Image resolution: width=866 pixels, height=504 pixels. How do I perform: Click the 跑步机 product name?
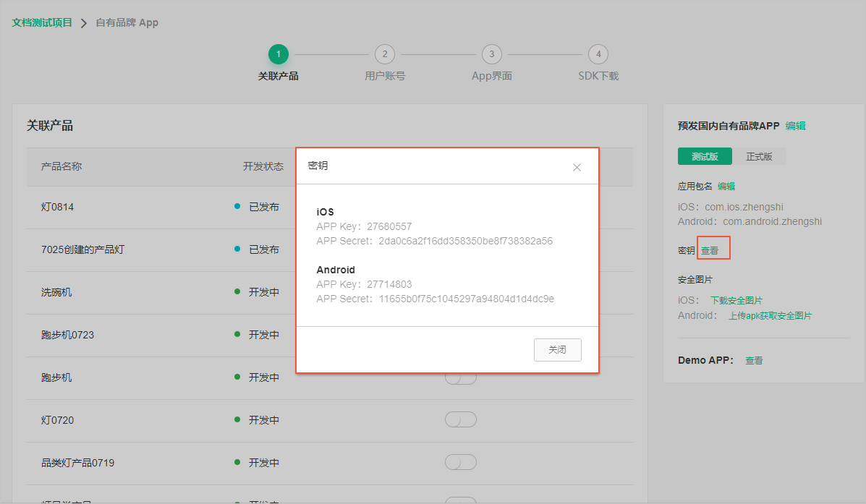click(56, 377)
